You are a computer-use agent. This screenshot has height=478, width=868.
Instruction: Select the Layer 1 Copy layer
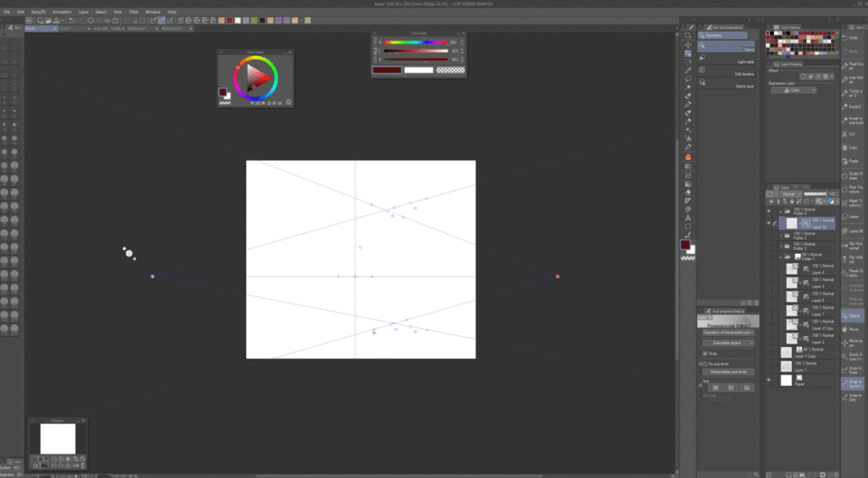[x=814, y=351]
